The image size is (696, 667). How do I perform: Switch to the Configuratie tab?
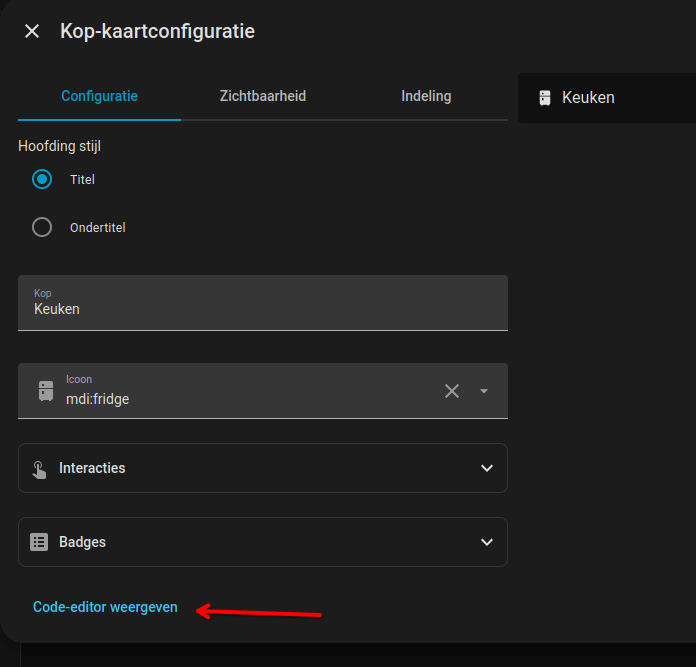click(x=99, y=97)
